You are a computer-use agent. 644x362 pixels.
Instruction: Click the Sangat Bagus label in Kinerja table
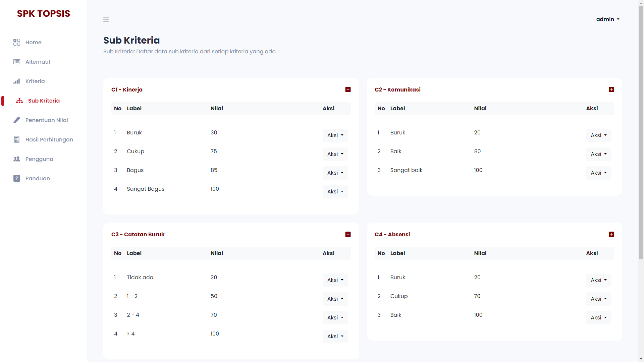[146, 189]
